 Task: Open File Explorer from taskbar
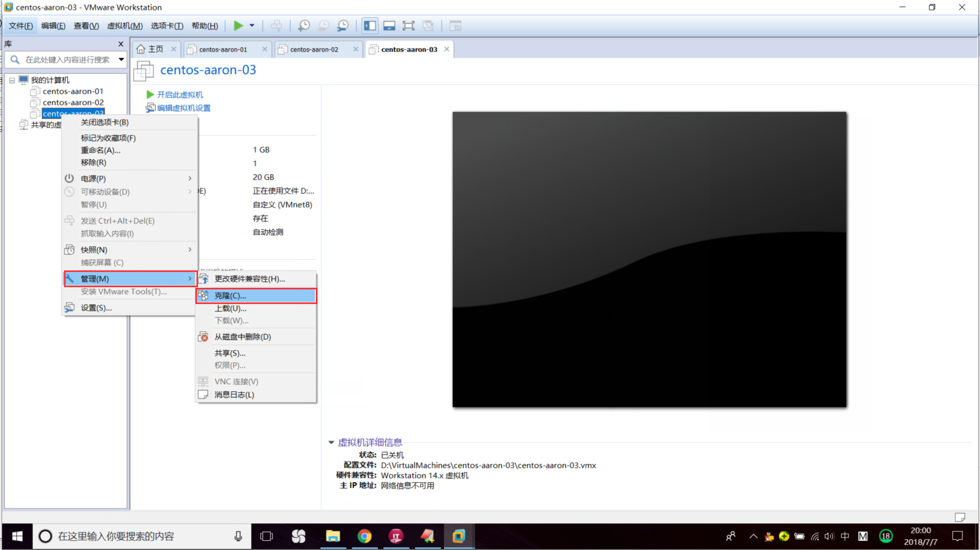pyautogui.click(x=333, y=536)
